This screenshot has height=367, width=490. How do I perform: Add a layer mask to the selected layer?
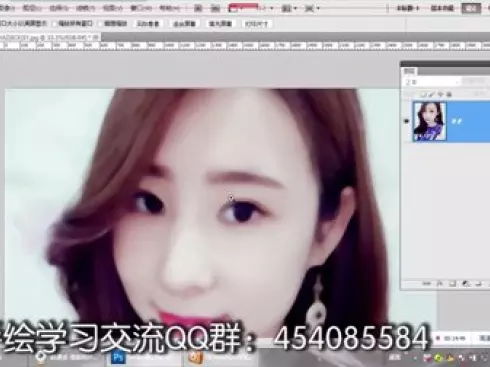(452, 284)
